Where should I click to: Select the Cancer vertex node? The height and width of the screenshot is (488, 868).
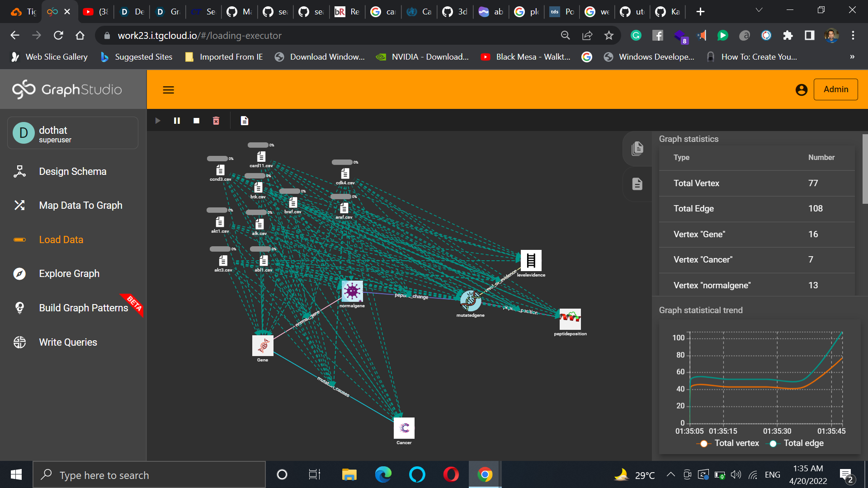tap(404, 428)
